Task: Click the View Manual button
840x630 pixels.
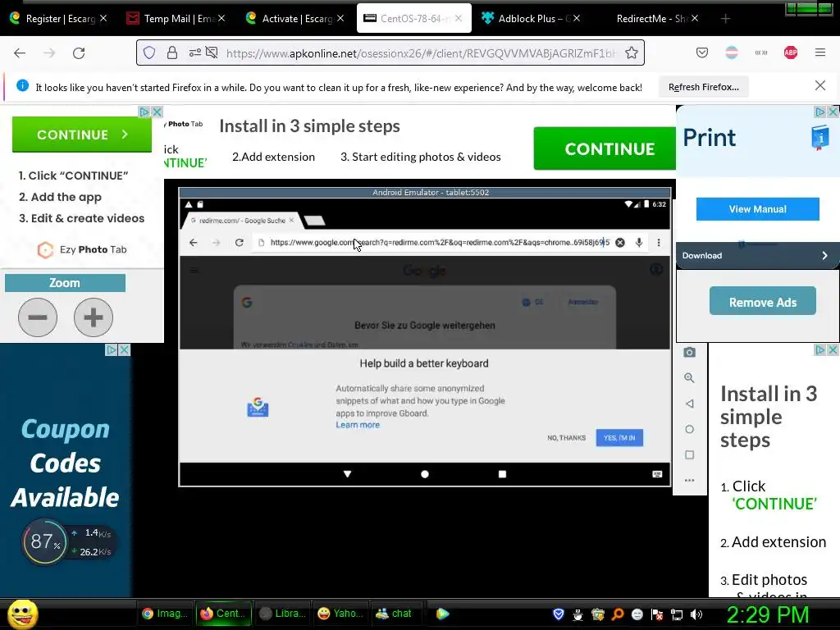Action: [x=757, y=209]
